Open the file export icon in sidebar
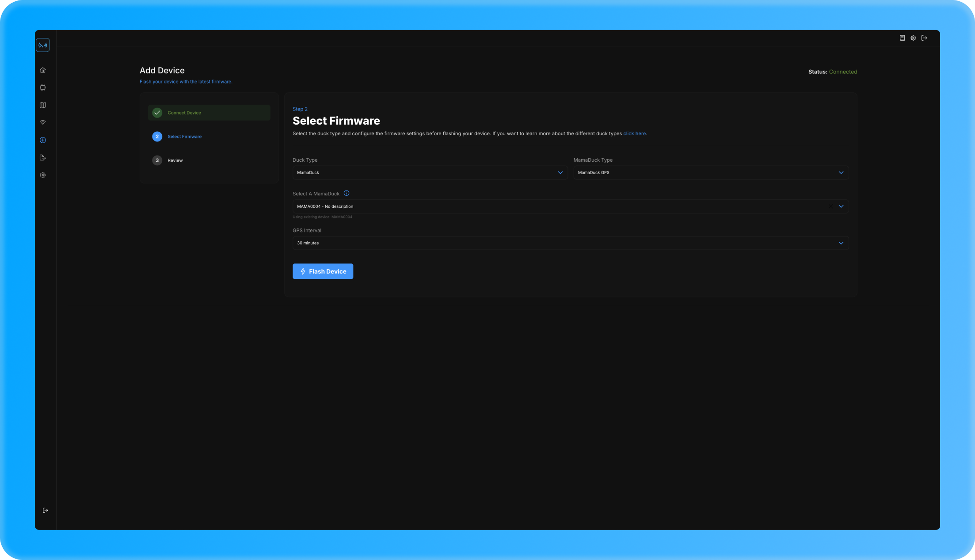Image resolution: width=975 pixels, height=560 pixels. click(43, 158)
